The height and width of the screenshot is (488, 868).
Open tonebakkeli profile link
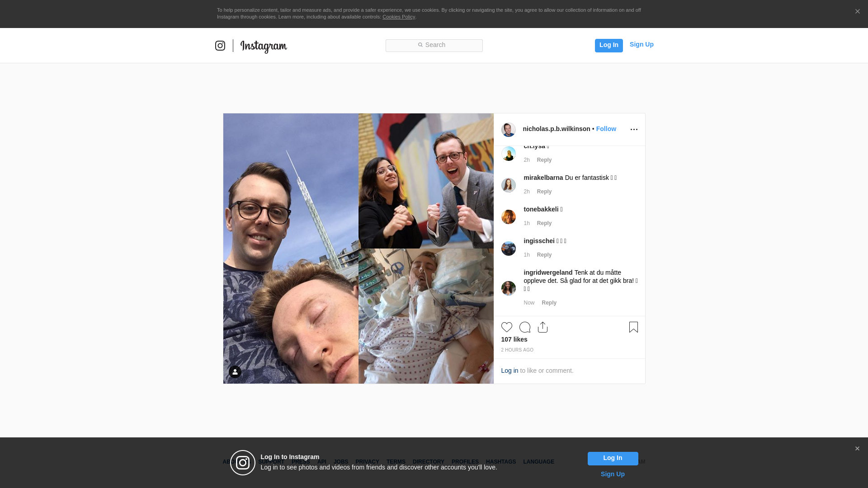click(541, 209)
